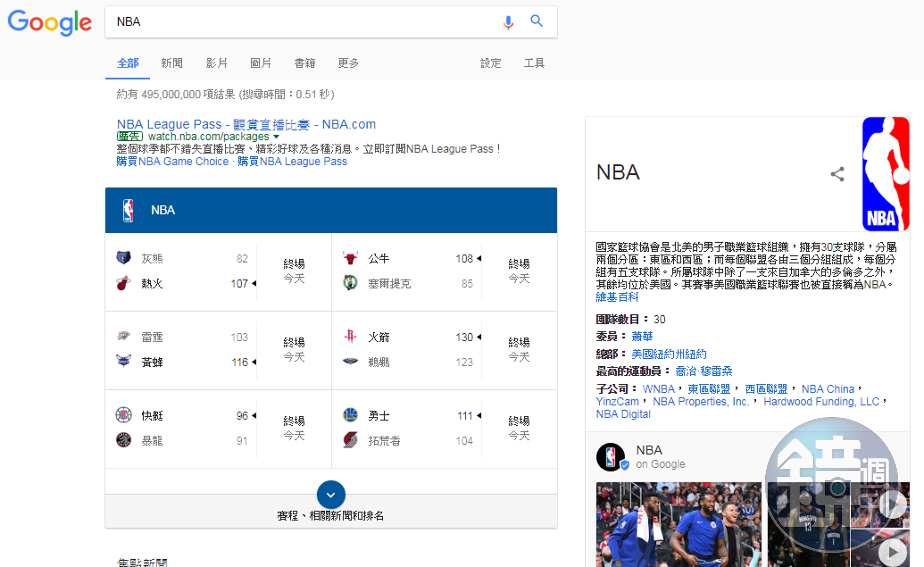Click the large NBA logo image
Screen dimensions: 924x567
coord(885,174)
